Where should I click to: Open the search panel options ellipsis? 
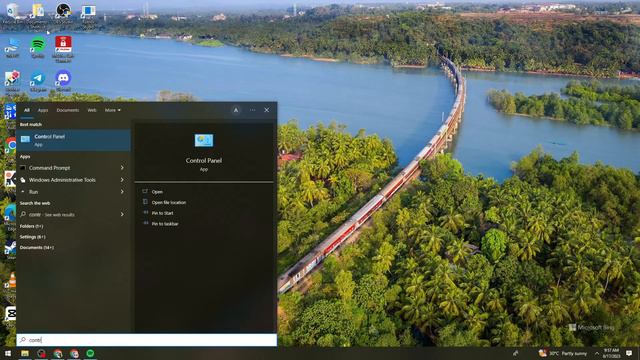(252, 110)
